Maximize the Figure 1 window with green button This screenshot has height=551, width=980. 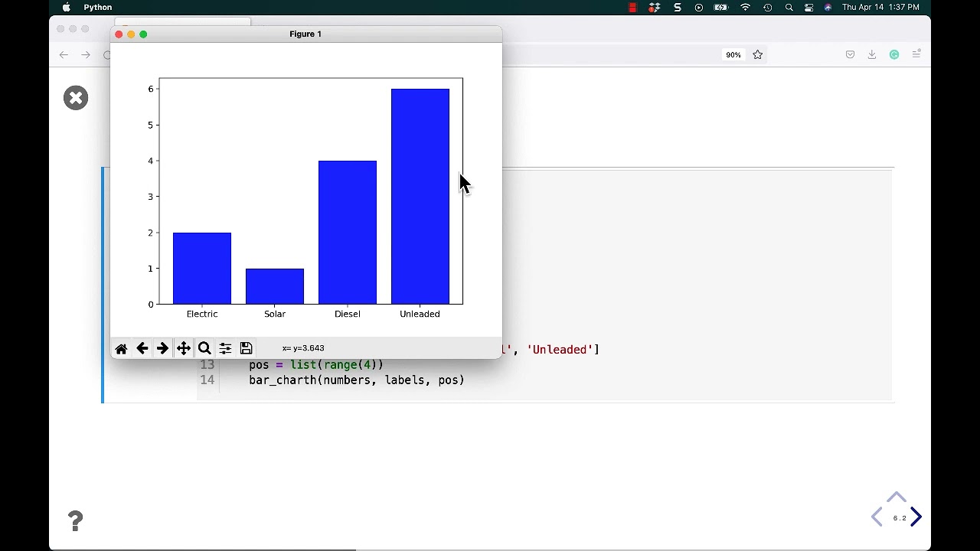click(143, 34)
